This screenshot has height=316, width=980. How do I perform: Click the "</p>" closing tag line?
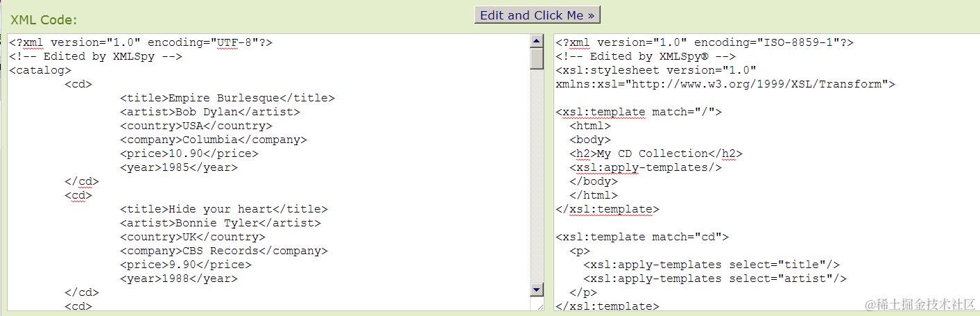[583, 292]
